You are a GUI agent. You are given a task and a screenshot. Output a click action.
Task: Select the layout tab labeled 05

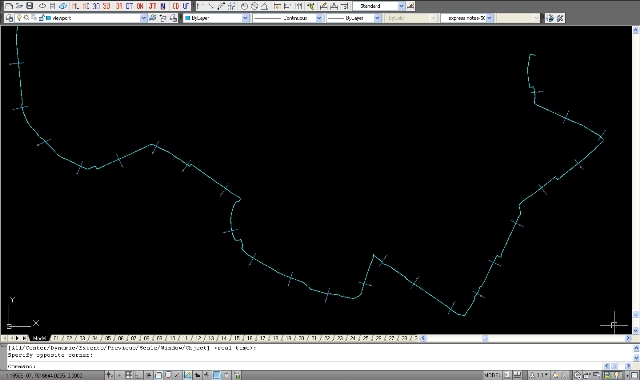[x=108, y=338]
